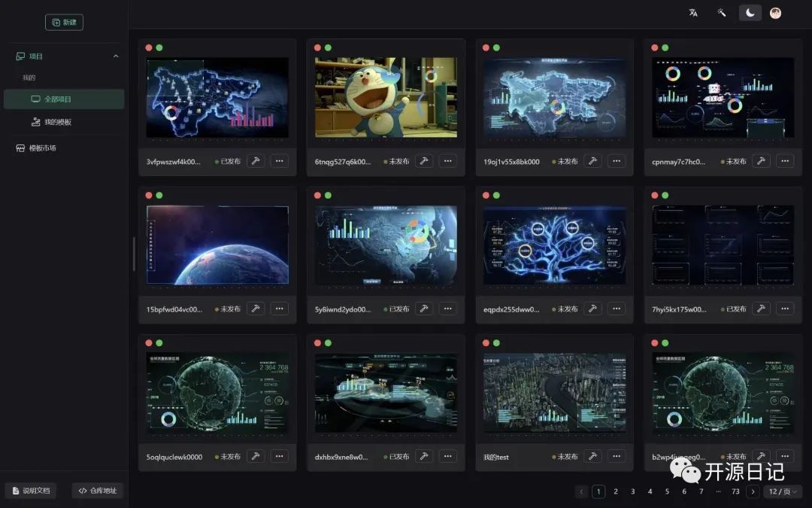Image resolution: width=812 pixels, height=508 pixels.
Task: Go to page 5
Action: (667, 491)
